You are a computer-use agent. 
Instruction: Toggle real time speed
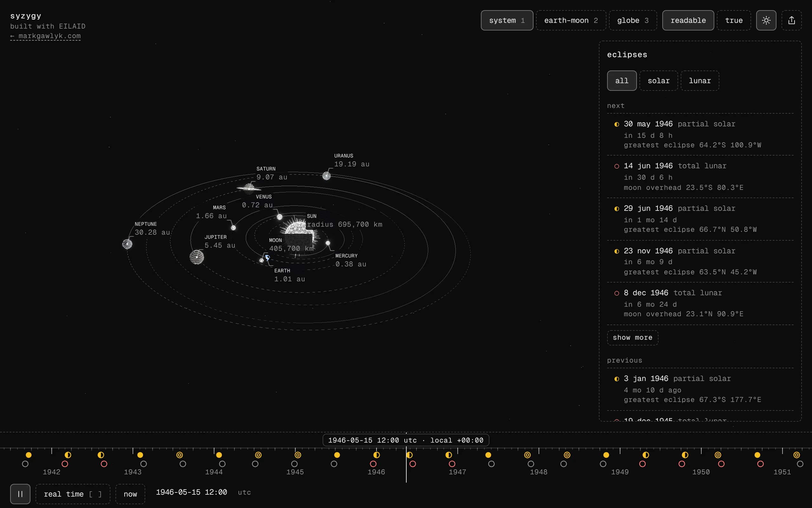[x=73, y=494]
